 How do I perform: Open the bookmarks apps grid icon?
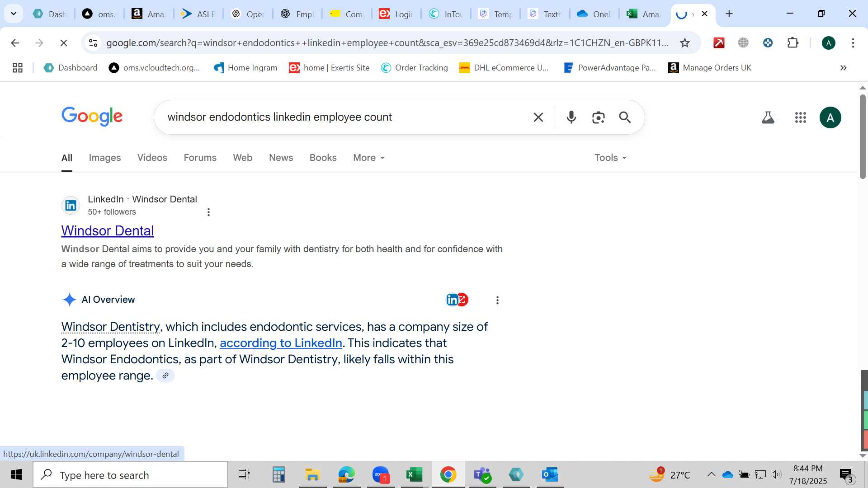[x=18, y=68]
